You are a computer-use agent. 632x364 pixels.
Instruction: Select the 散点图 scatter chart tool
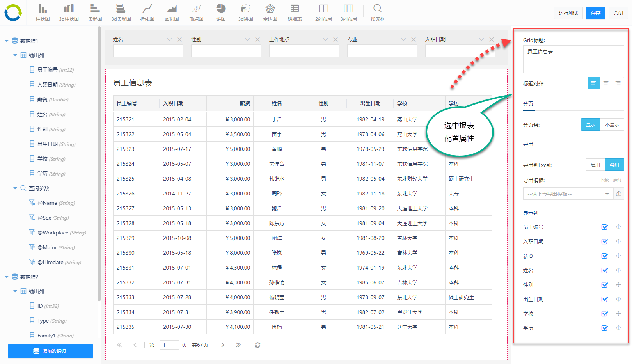[x=196, y=12]
